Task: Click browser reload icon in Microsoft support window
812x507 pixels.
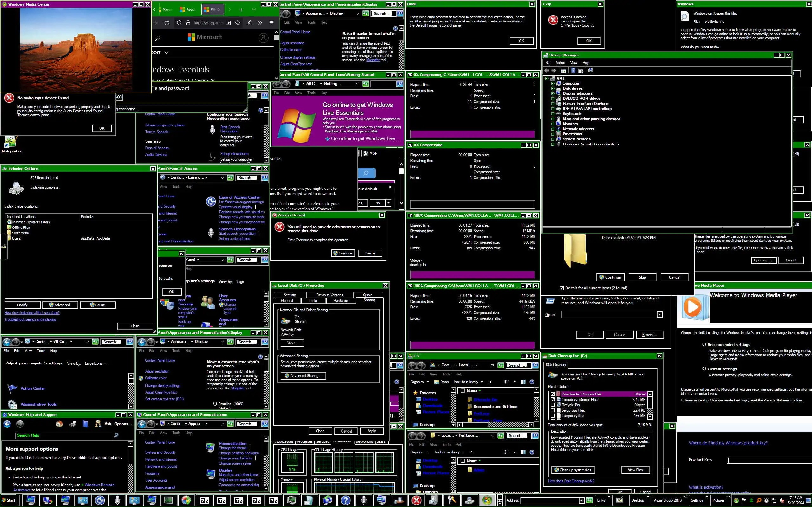Action: click(x=167, y=23)
